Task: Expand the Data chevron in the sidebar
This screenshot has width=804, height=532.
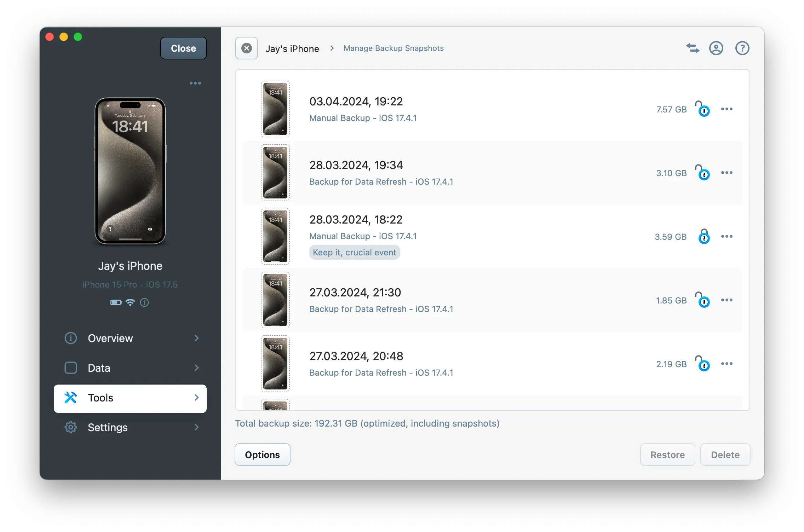Action: [x=197, y=368]
